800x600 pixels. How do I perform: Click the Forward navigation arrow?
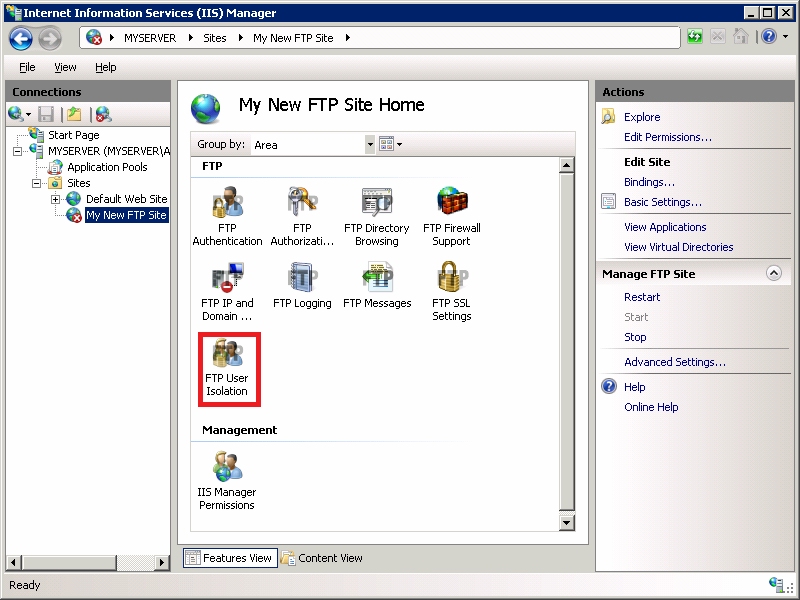49,38
